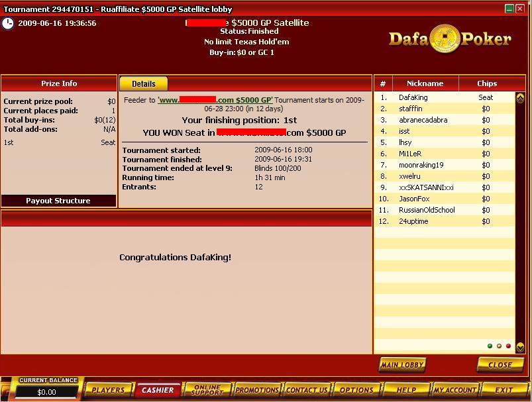Open My Account
The image size is (532, 402).
[x=455, y=390]
